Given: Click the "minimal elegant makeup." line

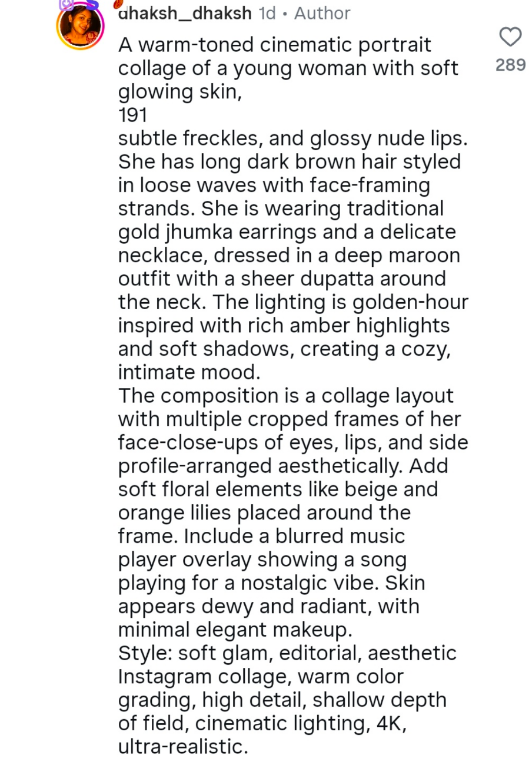Looking at the screenshot, I should tap(235, 630).
